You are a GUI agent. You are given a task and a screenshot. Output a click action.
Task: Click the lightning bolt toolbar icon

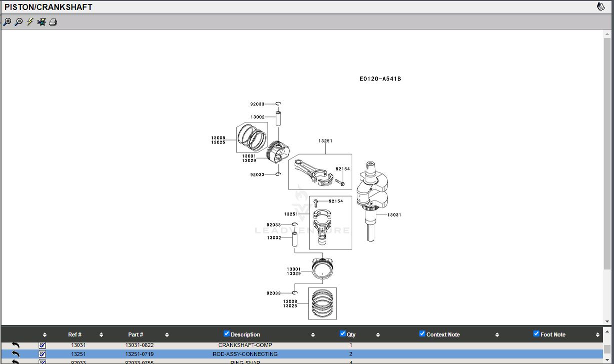[x=30, y=21]
